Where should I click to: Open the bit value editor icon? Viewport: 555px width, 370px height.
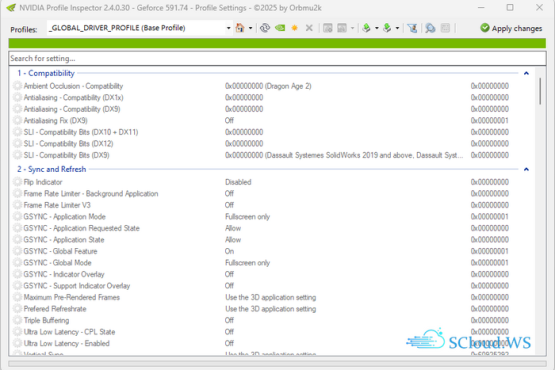[445, 28]
